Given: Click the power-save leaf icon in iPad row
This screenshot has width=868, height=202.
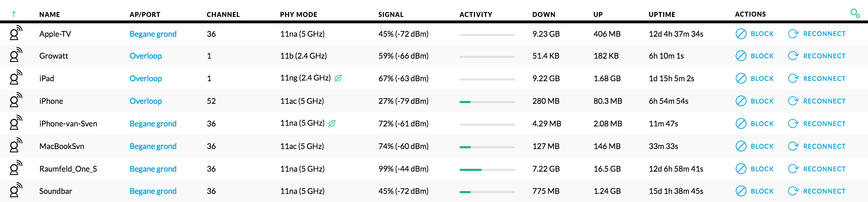Looking at the screenshot, I should (x=338, y=78).
